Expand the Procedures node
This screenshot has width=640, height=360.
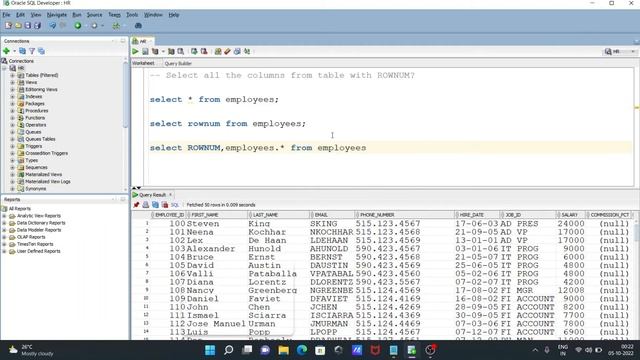[12, 111]
